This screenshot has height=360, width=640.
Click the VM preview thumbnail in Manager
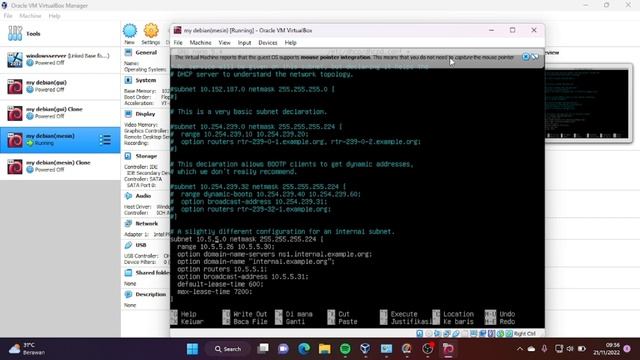pos(588,104)
